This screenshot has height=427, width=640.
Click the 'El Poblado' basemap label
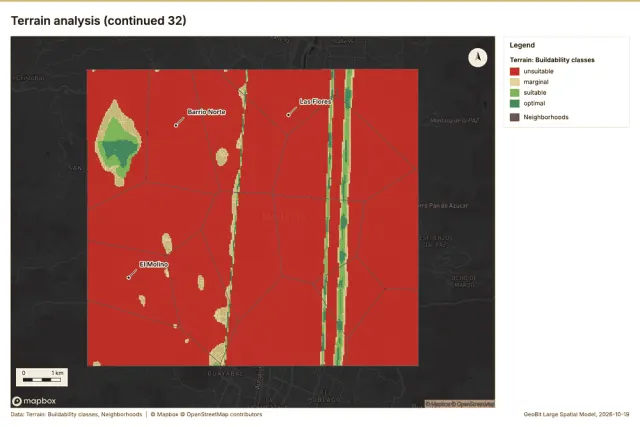pos(324,396)
